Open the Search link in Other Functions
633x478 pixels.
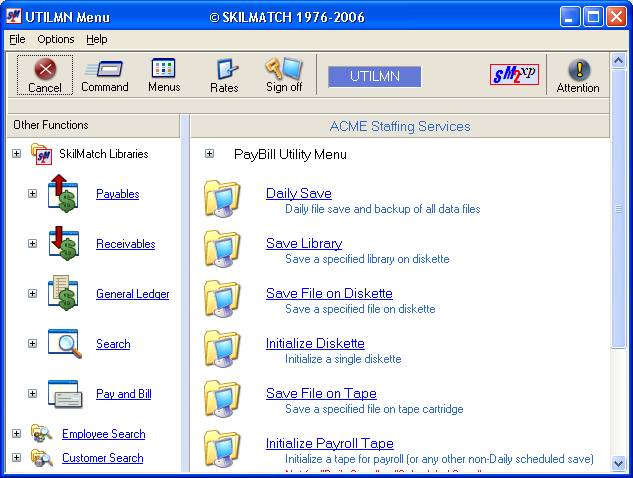pos(113,344)
